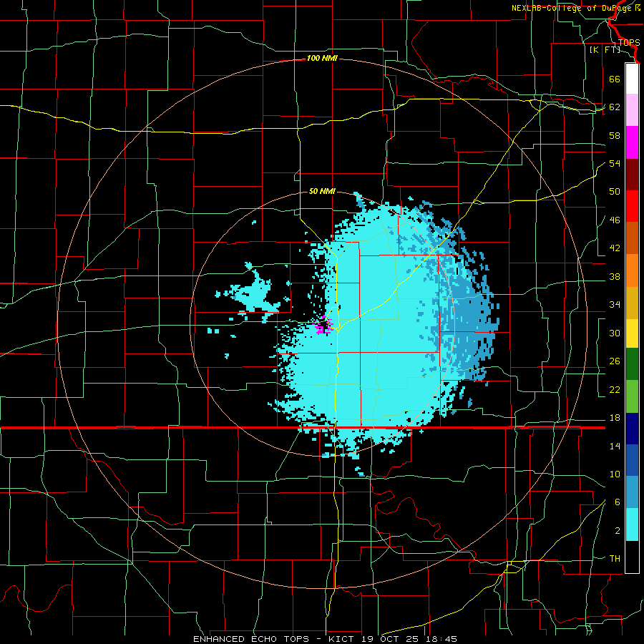Click the "100 NMI" range ring label

[x=322, y=59]
